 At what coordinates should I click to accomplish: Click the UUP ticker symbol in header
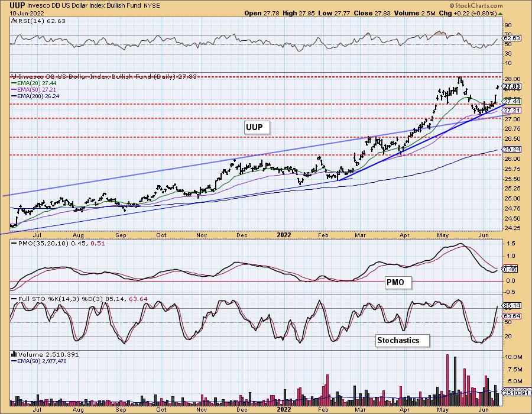17,5
